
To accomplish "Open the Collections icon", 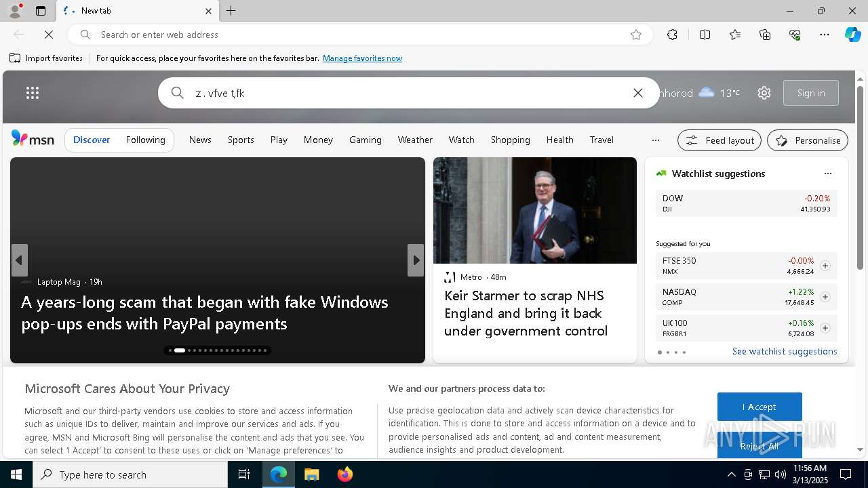I will 765,35.
